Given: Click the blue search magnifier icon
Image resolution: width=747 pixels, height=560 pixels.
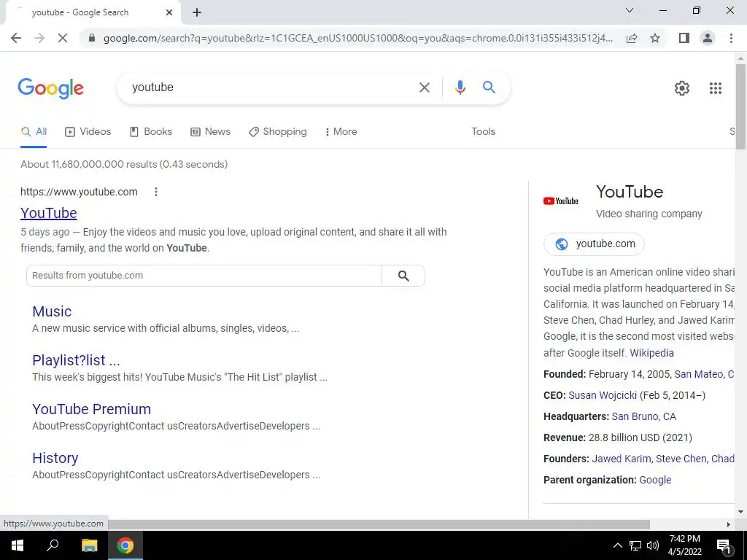Looking at the screenshot, I should pyautogui.click(x=489, y=87).
